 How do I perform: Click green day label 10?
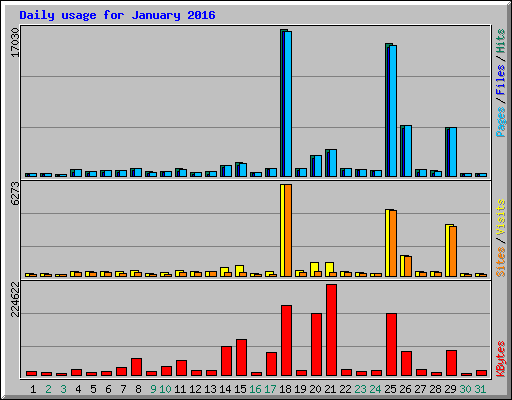(x=165, y=389)
